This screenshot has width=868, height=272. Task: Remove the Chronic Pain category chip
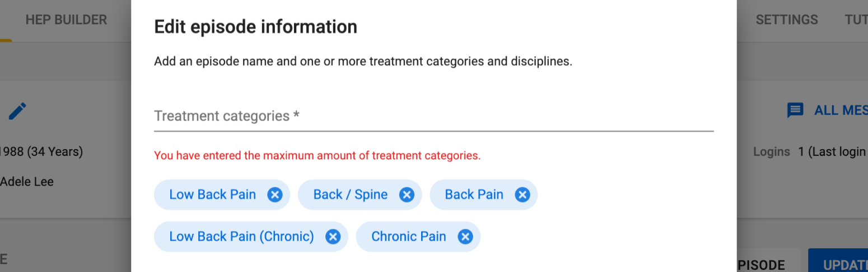tap(465, 237)
